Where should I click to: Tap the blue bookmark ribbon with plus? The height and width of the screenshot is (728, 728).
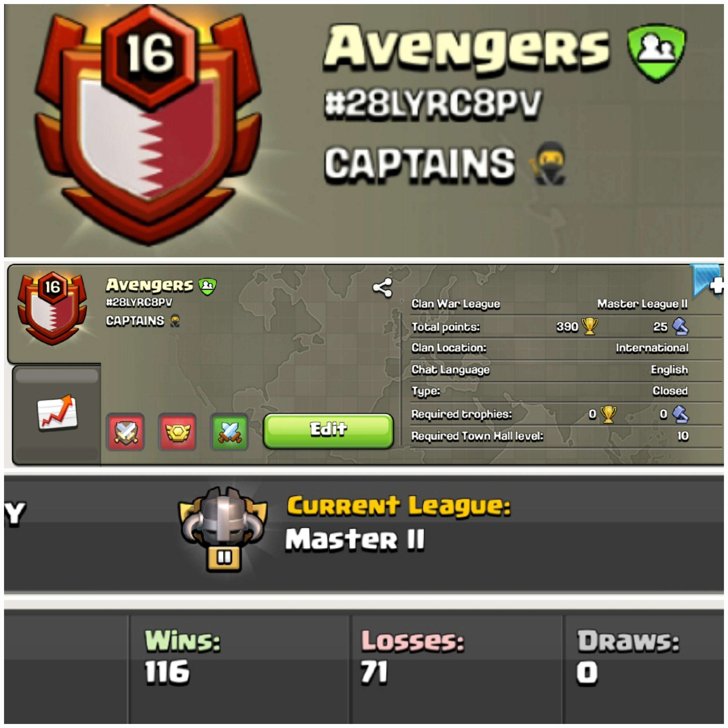(x=707, y=282)
